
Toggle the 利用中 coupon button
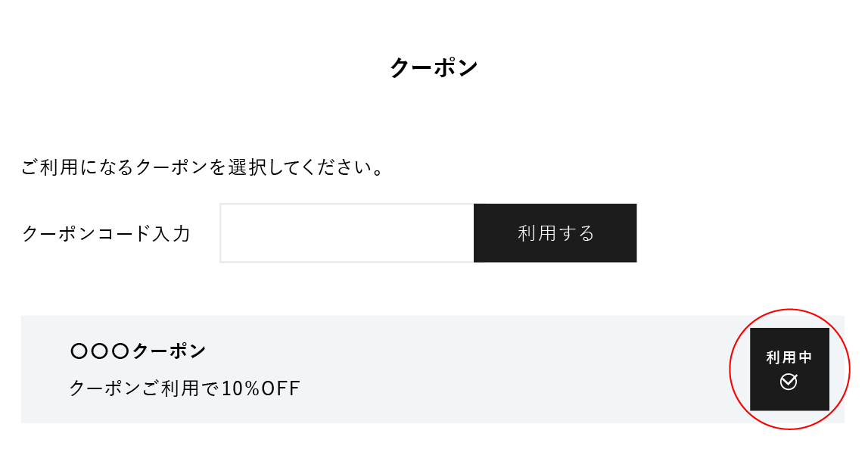[x=789, y=370]
